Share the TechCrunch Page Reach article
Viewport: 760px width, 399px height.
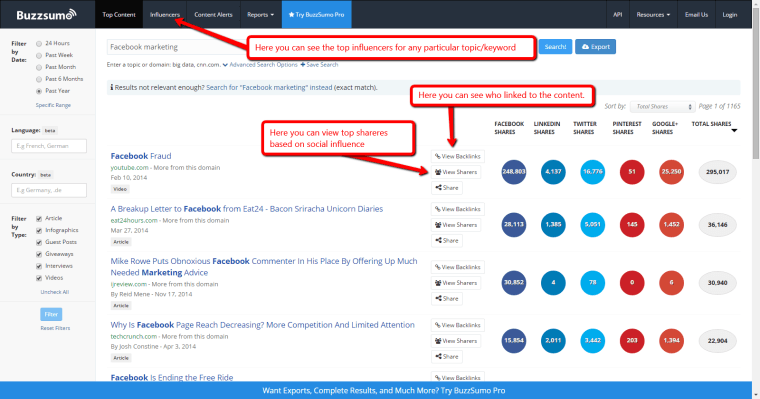coord(447,356)
